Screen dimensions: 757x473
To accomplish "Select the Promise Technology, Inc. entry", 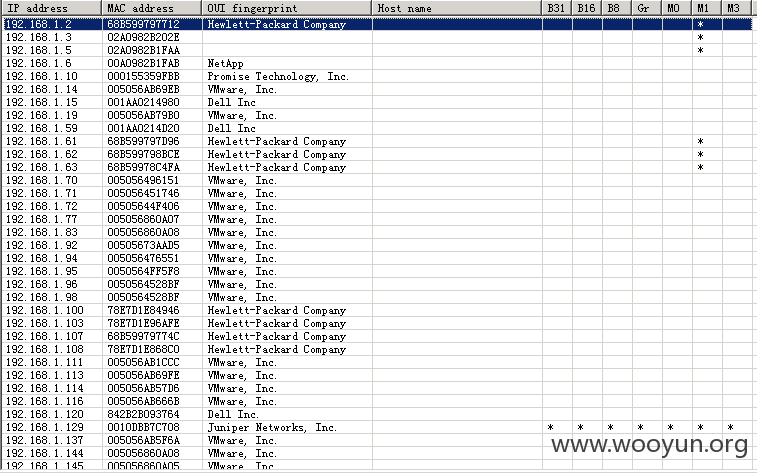I will (278, 76).
